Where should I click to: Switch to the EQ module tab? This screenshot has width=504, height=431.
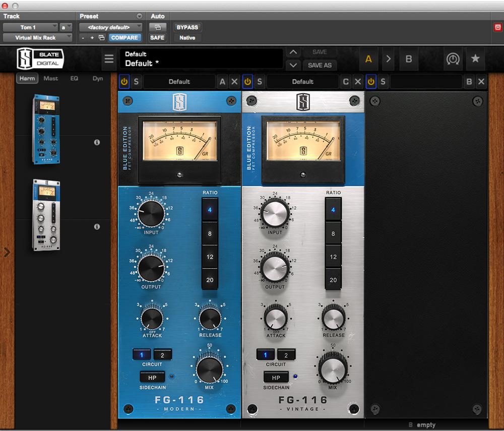(x=74, y=79)
